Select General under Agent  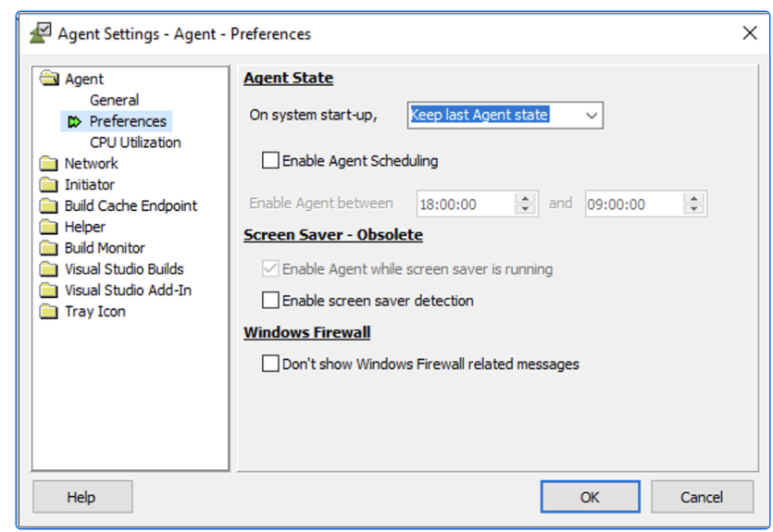[114, 100]
